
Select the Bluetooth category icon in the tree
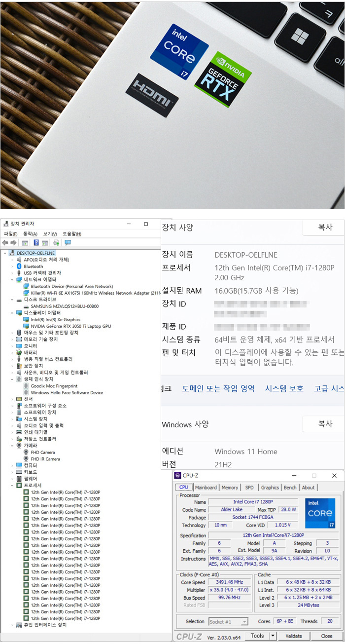(x=19, y=266)
